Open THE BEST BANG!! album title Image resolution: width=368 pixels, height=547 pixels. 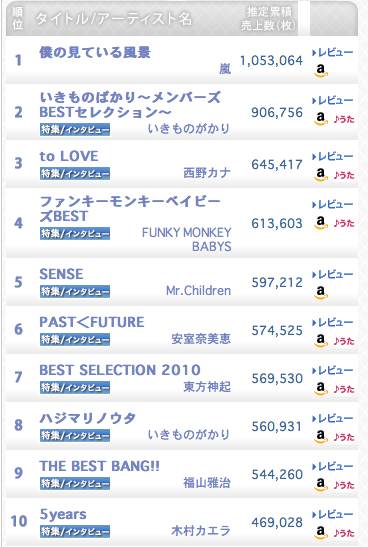[x=99, y=466]
